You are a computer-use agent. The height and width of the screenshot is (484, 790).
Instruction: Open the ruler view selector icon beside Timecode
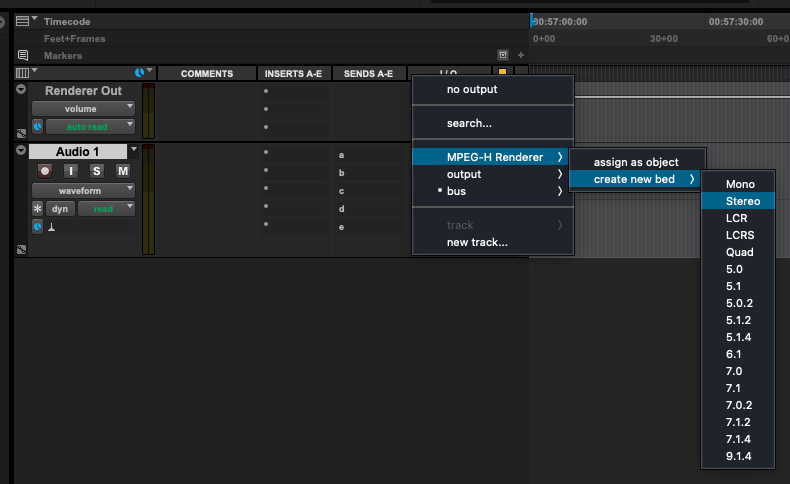[x=22, y=21]
